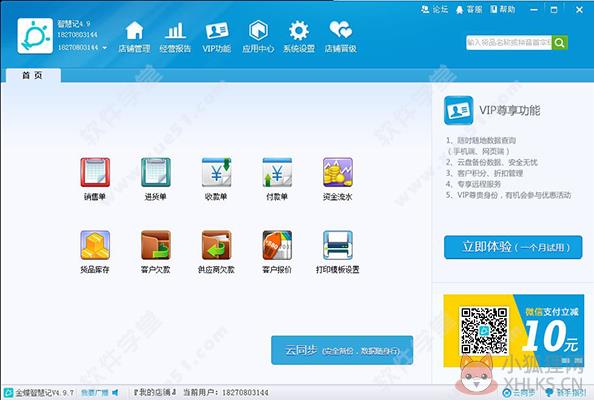Open 客服 customer service in title bar
Viewport: 594px width, 400px height.
(x=469, y=9)
